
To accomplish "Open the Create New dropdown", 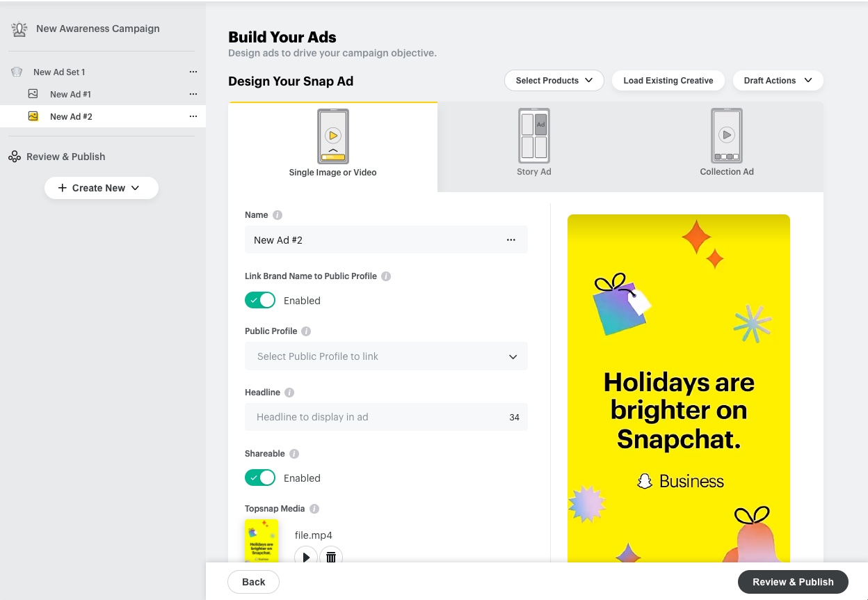I will tap(102, 188).
